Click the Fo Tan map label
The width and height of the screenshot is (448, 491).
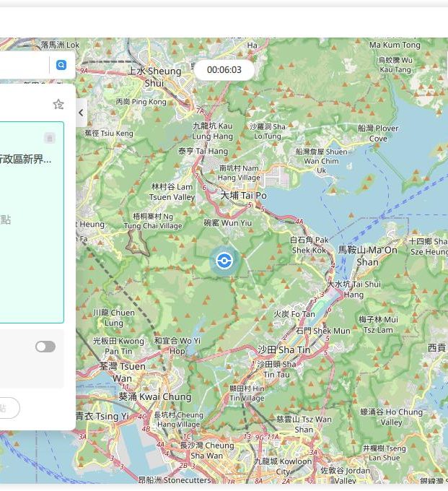point(294,315)
